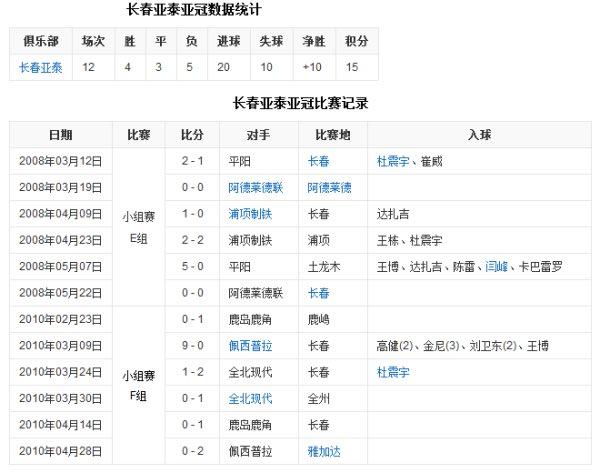Click the 比赛地 column header
The width and height of the screenshot is (600, 473).
pyautogui.click(x=333, y=135)
